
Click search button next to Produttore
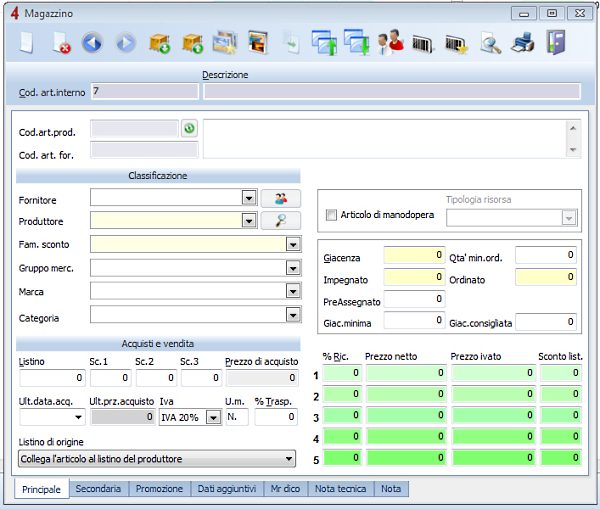(x=280, y=221)
